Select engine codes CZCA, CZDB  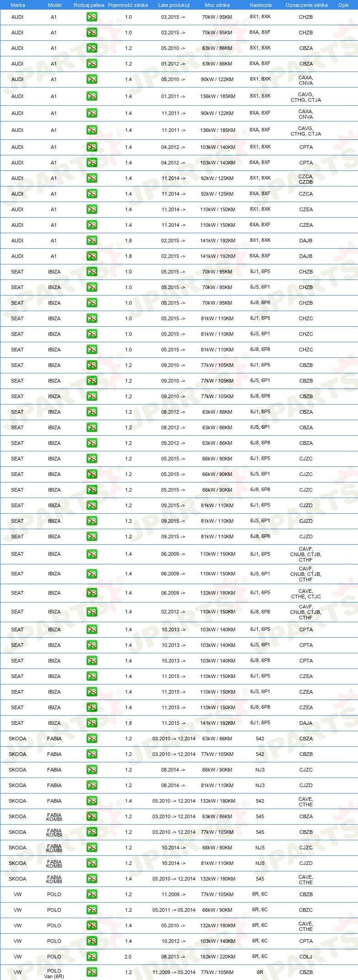pyautogui.click(x=306, y=179)
